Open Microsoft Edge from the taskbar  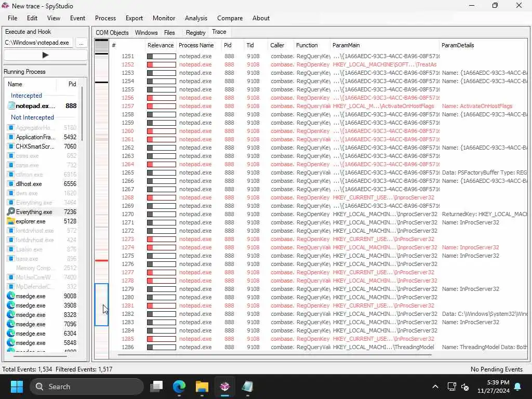tap(179, 387)
